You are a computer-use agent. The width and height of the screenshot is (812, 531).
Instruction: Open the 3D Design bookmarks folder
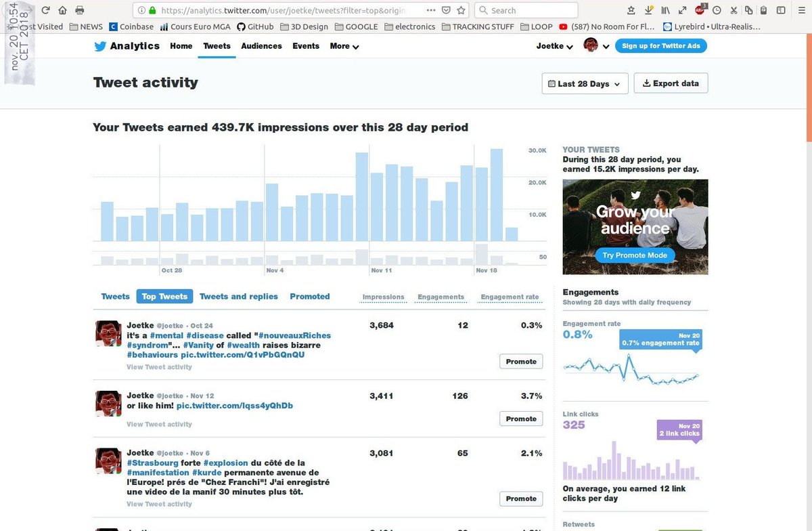coord(303,26)
